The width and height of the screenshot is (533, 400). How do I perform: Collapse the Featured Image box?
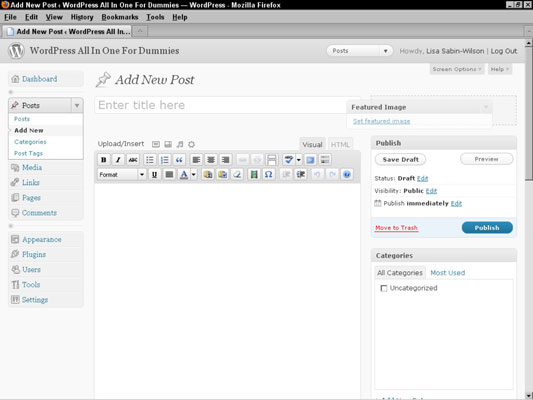click(486, 107)
